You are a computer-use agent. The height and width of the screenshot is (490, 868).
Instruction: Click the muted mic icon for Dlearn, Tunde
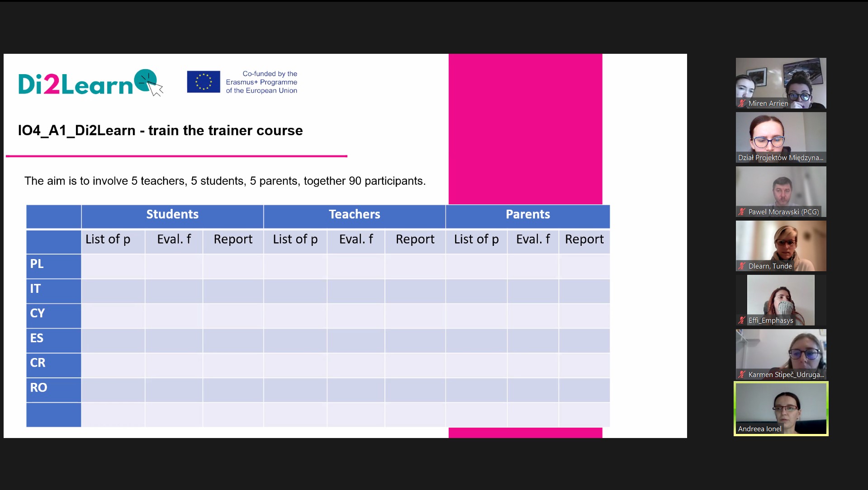742,266
